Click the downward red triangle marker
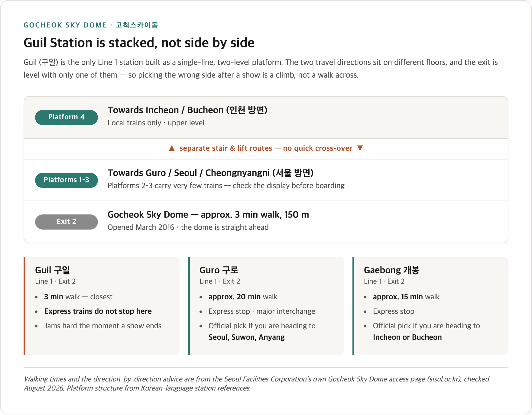 (x=360, y=148)
